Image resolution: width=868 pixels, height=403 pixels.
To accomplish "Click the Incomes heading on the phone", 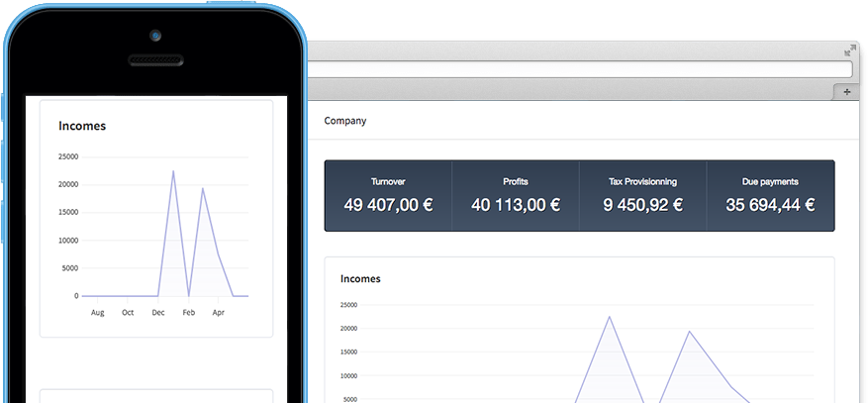I will (x=82, y=126).
